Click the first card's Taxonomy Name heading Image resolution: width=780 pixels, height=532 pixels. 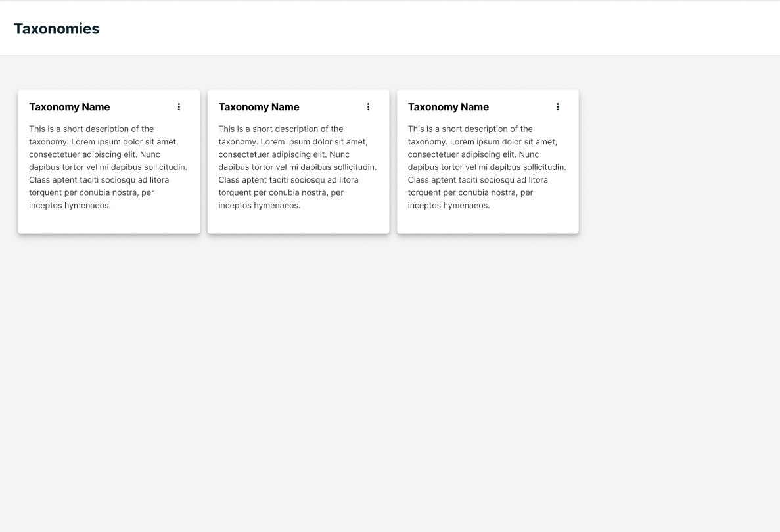(x=70, y=107)
